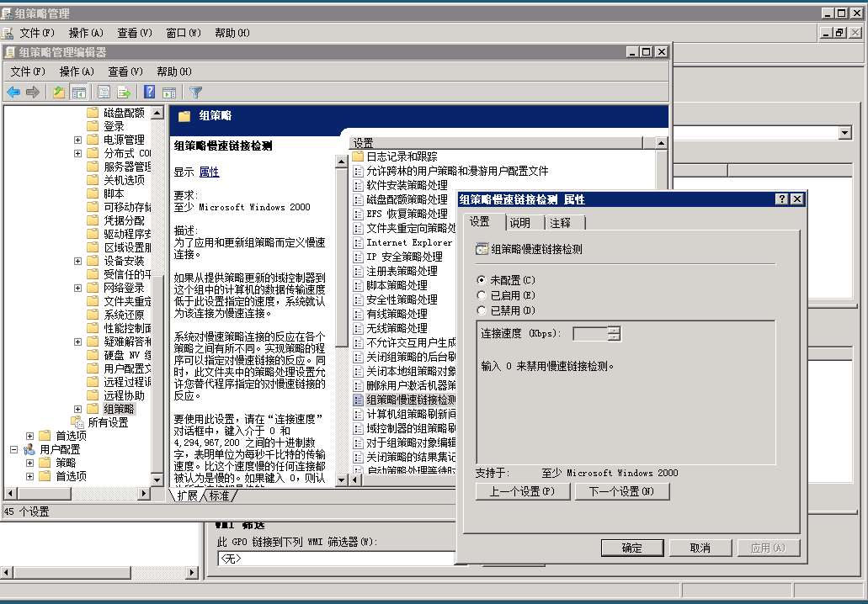Viewport: 868px width, 604px height.
Task: Click the 连接速度 (Kbps) input field
Action: [591, 333]
